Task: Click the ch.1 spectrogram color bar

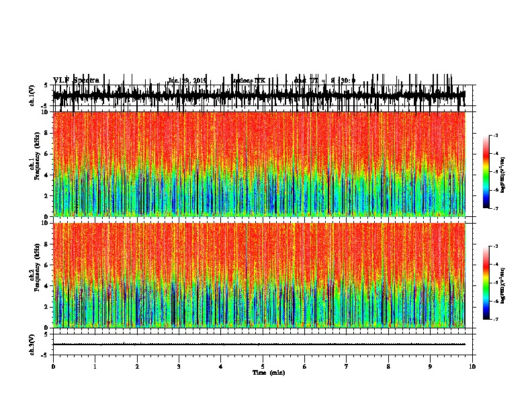Action: [x=486, y=172]
